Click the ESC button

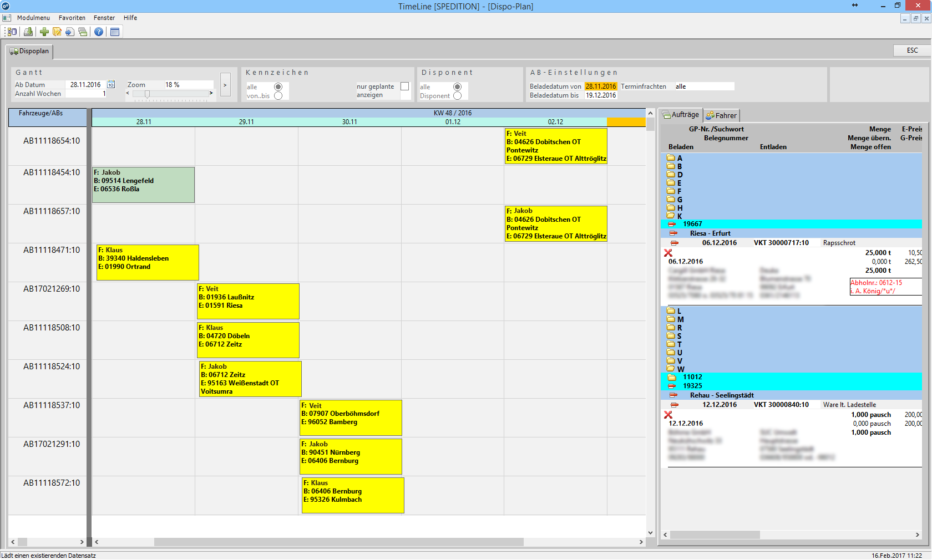[x=912, y=50]
